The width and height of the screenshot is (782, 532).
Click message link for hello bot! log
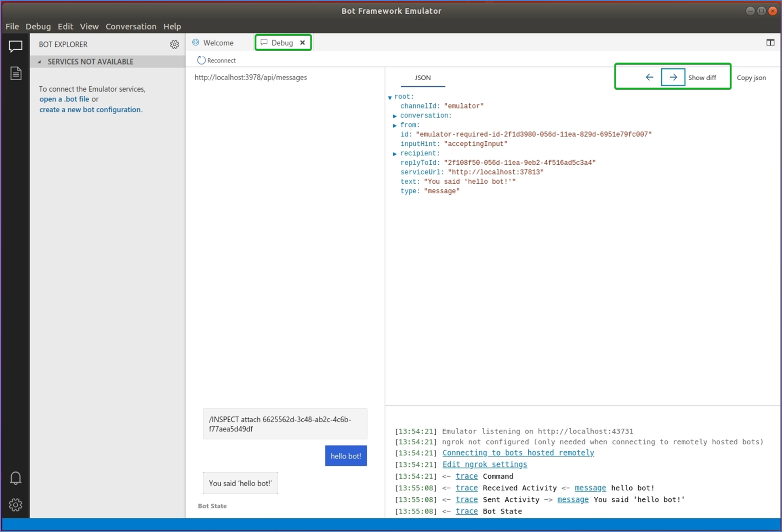[x=590, y=488]
